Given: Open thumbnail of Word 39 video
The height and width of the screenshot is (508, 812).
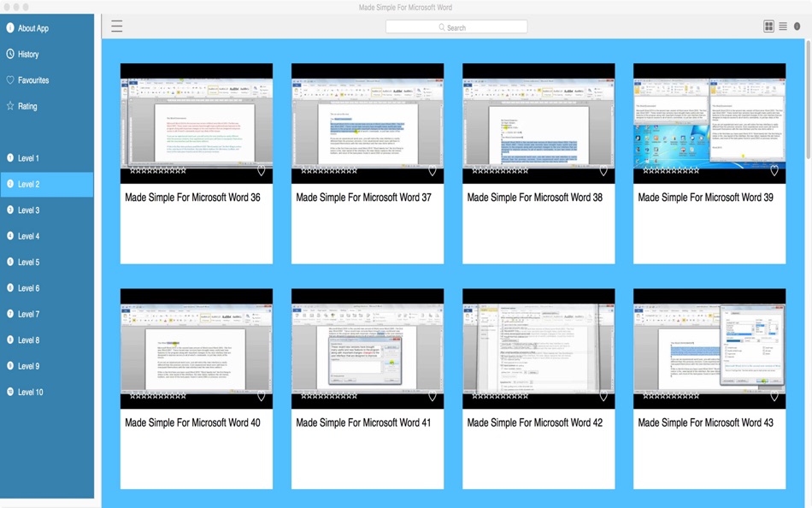Looking at the screenshot, I should coord(709,123).
